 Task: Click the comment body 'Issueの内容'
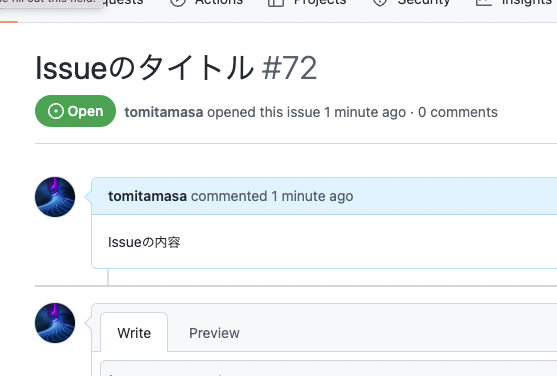coord(144,242)
